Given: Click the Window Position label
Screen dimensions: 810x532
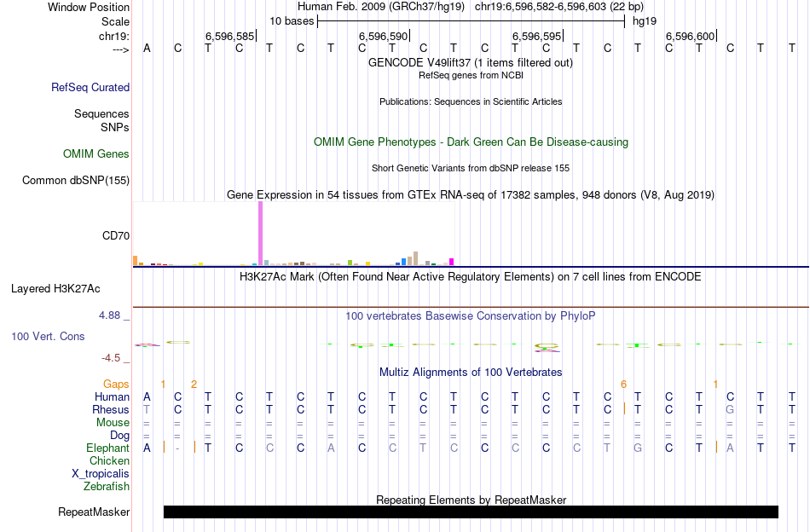Looking at the screenshot, I should 89,7.
